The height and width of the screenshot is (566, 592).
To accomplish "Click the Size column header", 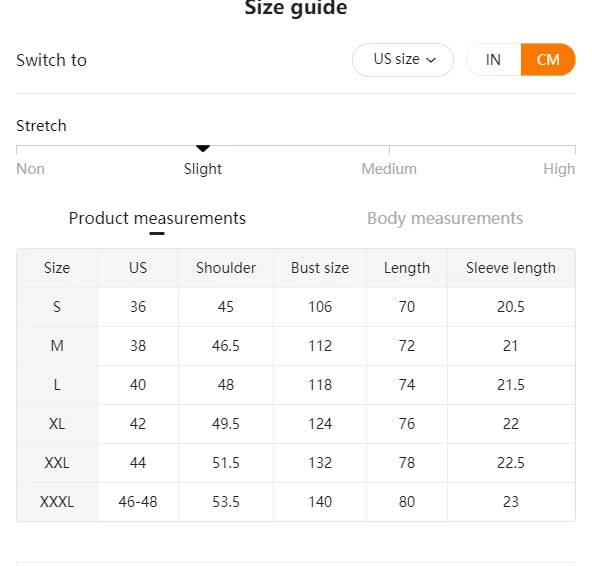I will click(57, 268).
